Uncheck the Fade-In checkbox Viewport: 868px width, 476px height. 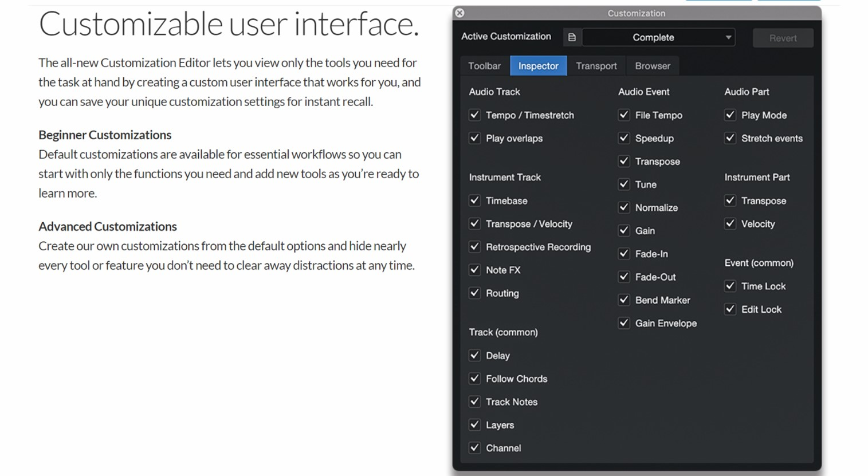click(624, 253)
